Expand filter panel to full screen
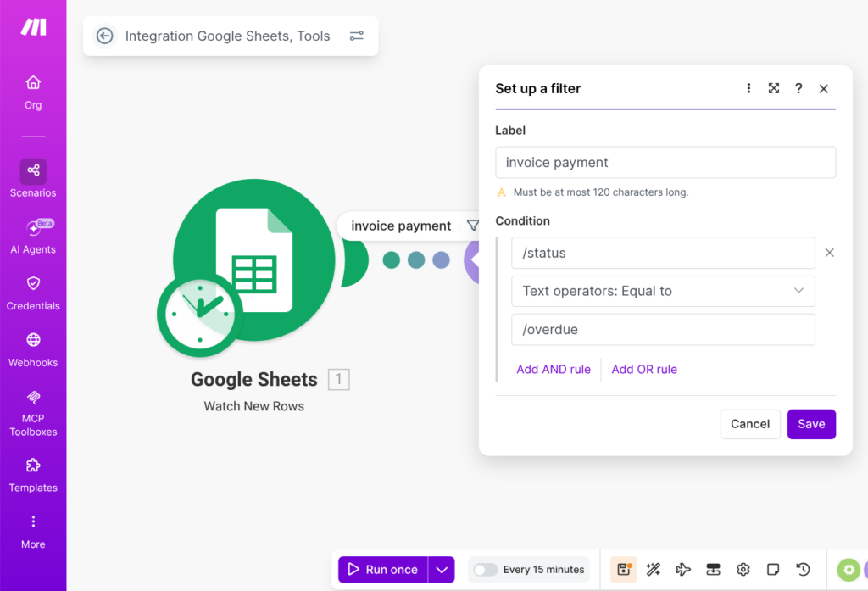Screen dimensions: 868x591 (773, 89)
